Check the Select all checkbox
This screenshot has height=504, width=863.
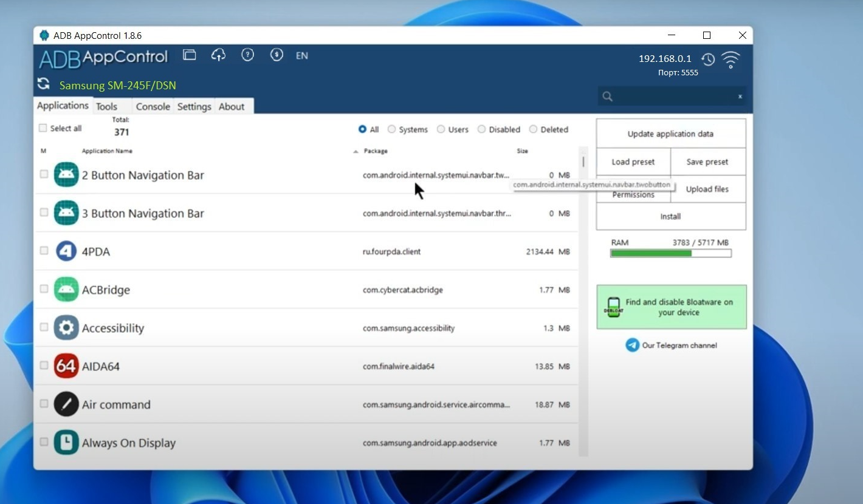click(43, 128)
